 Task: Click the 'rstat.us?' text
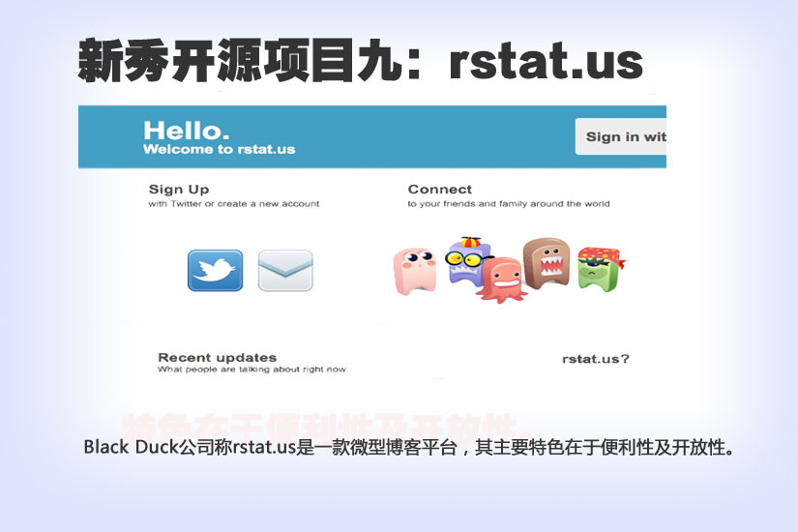point(596,359)
